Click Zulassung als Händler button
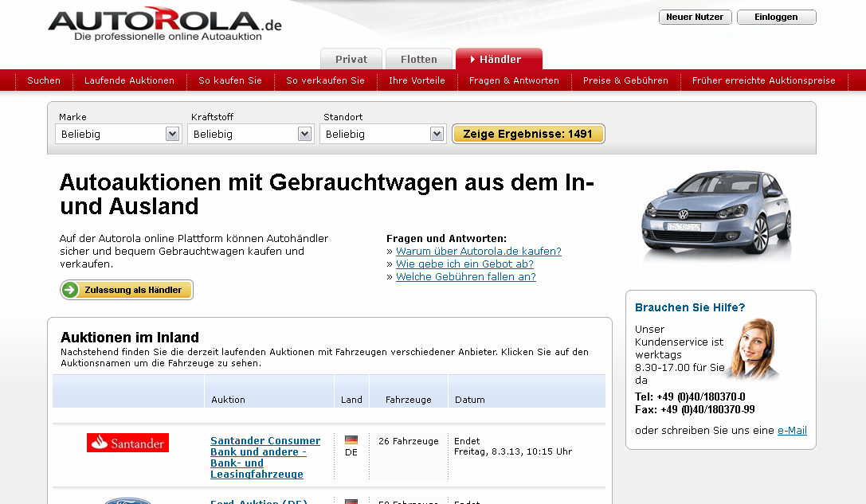 [127, 290]
